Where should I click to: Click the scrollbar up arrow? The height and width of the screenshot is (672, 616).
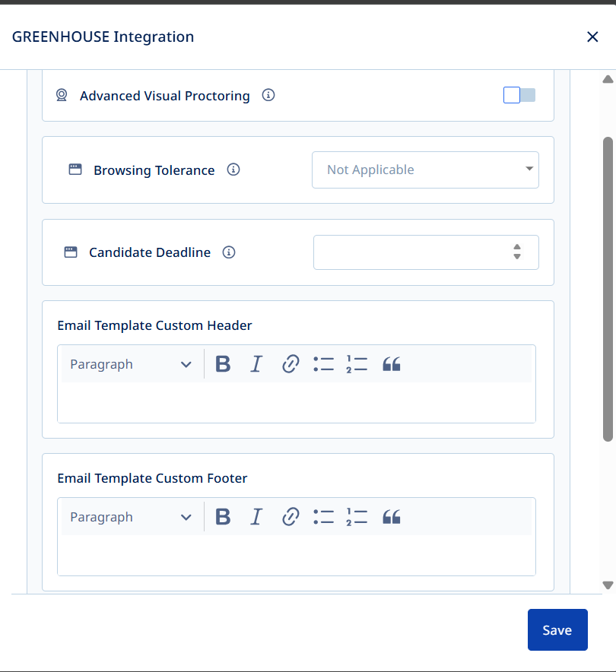pos(608,79)
